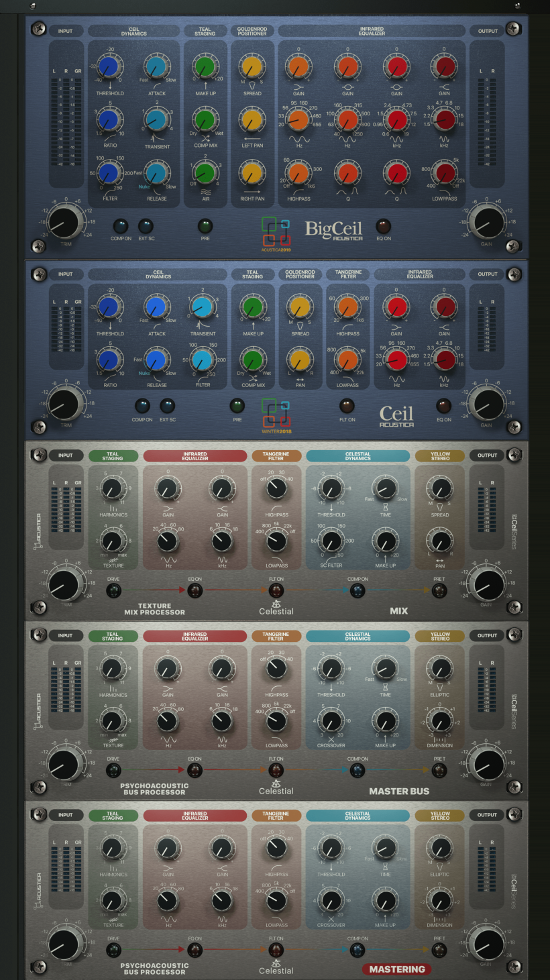Click the CROSSOVER knob on Master Bus processor
This screenshot has height=980, width=550.
[x=331, y=720]
